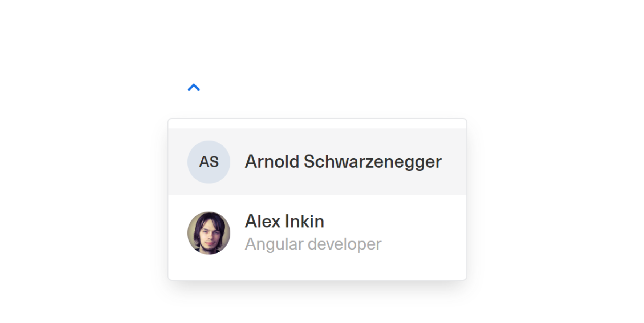Image resolution: width=644 pixels, height=323 pixels.
Task: Tap the round photo avatar of Alex Inkin
Action: [x=208, y=233]
